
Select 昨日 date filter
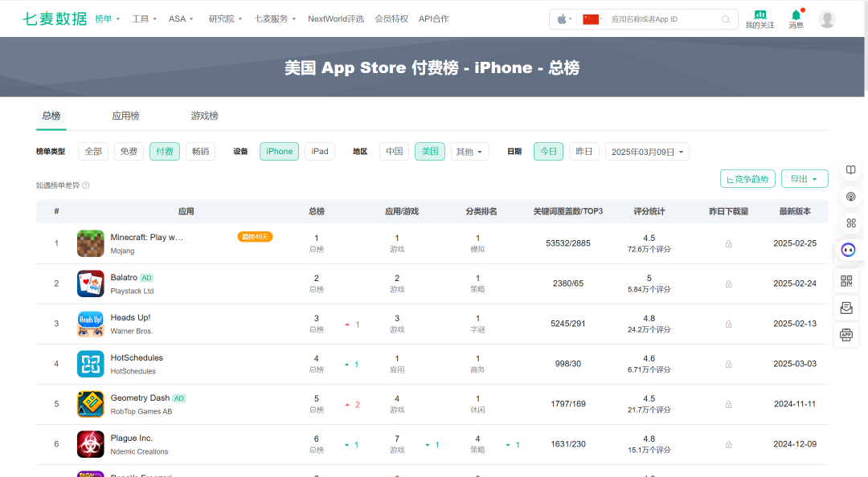[x=584, y=151]
